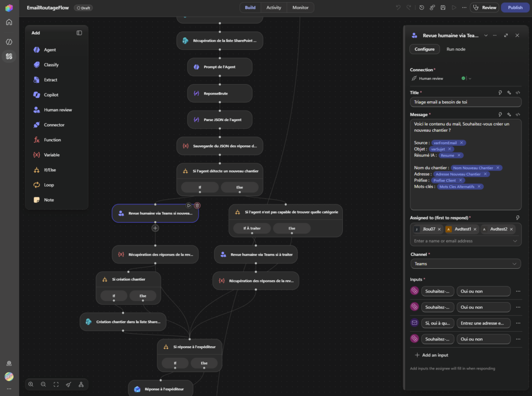Screen dimensions: 532x396
Task: Click the assignee name or email field
Action: tap(461, 241)
